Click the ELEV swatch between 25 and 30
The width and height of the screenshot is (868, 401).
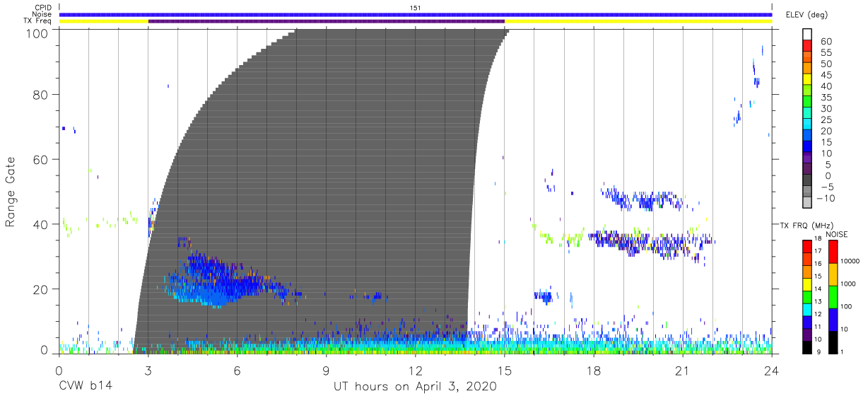click(x=807, y=113)
